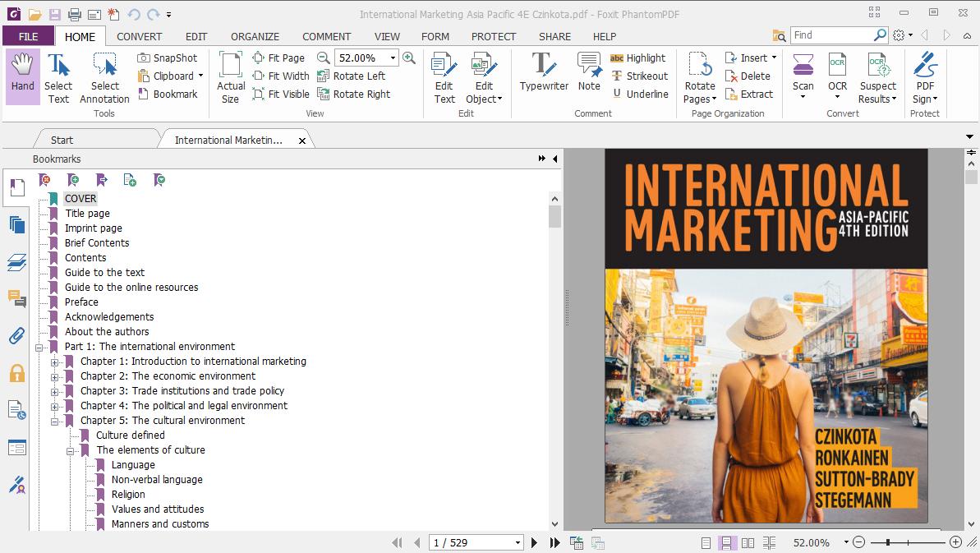980x553 pixels.
Task: Open the zoom percentage dropdown
Action: click(393, 58)
